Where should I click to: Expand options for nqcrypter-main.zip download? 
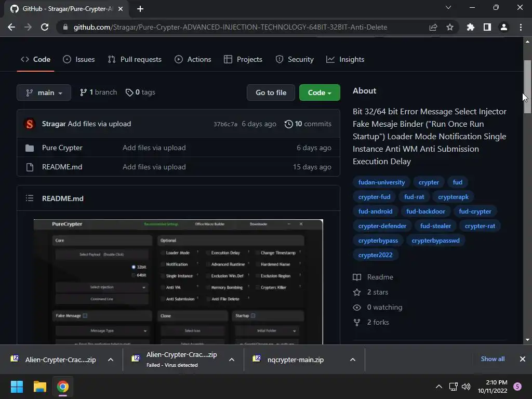[x=353, y=360]
